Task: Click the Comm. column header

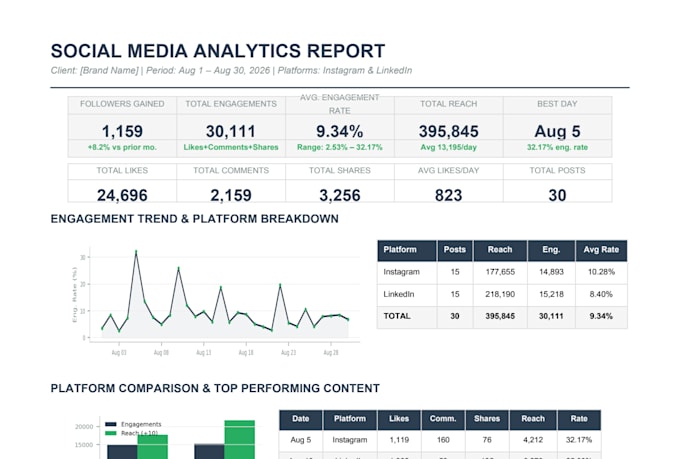Action: click(x=443, y=420)
